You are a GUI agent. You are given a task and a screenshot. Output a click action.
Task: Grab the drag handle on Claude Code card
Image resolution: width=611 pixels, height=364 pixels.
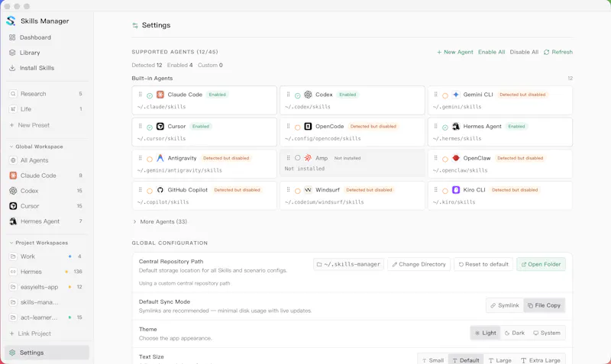point(141,94)
